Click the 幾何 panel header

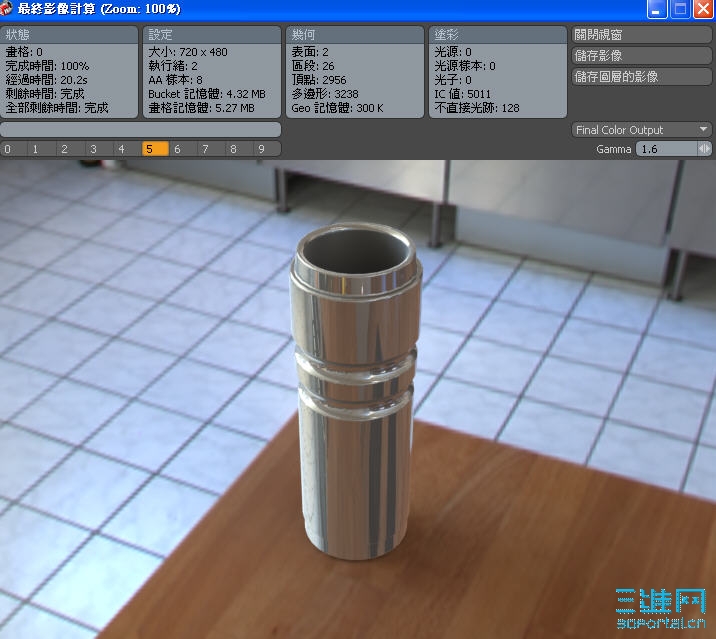(x=355, y=35)
